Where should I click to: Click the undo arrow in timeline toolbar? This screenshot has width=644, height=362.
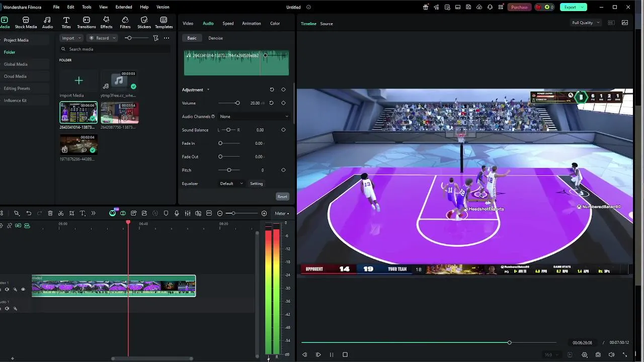click(x=29, y=213)
